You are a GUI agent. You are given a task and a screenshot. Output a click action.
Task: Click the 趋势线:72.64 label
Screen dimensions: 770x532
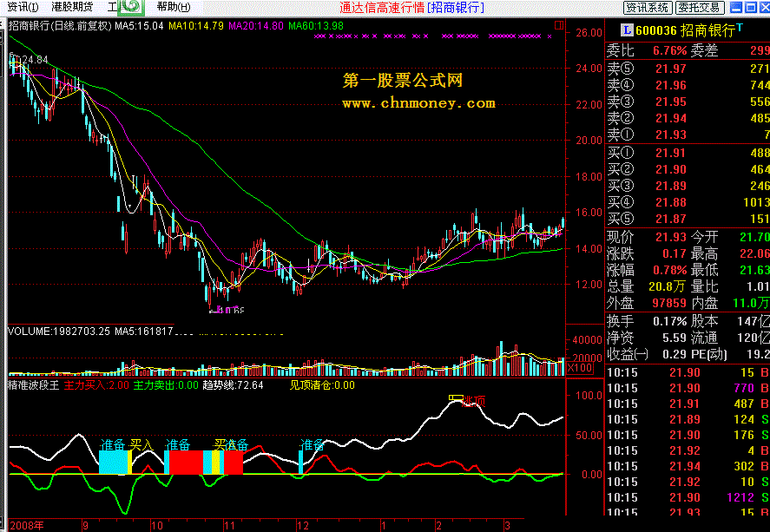[233, 385]
